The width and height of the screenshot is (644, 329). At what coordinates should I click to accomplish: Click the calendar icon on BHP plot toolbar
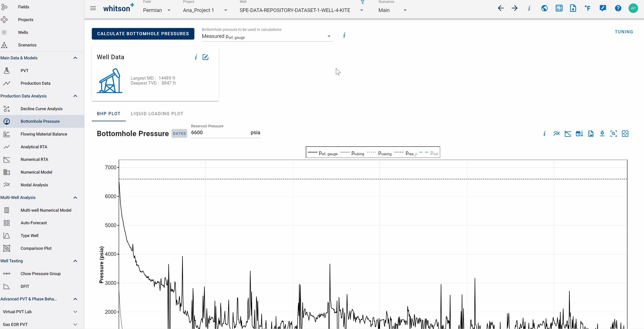click(579, 133)
